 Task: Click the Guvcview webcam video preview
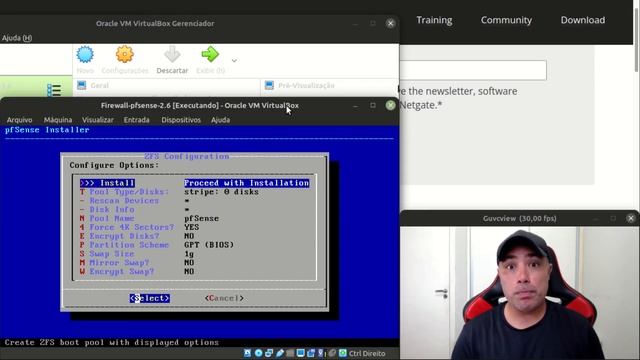click(520, 293)
